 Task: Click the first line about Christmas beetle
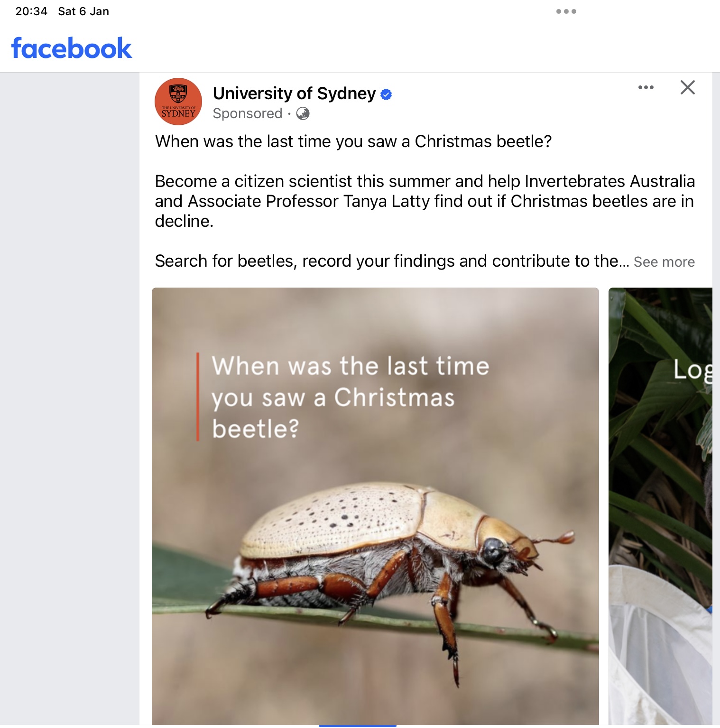(x=353, y=141)
